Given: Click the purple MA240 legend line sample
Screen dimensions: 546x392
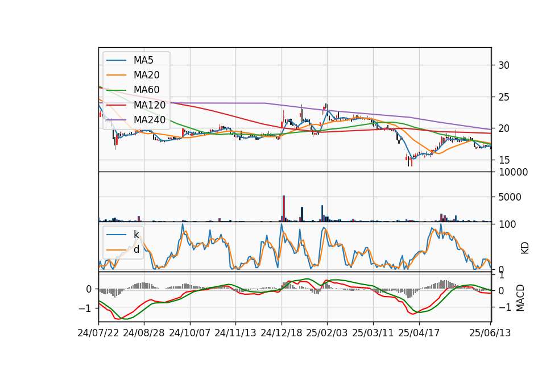Looking at the screenshot, I should coord(116,120).
